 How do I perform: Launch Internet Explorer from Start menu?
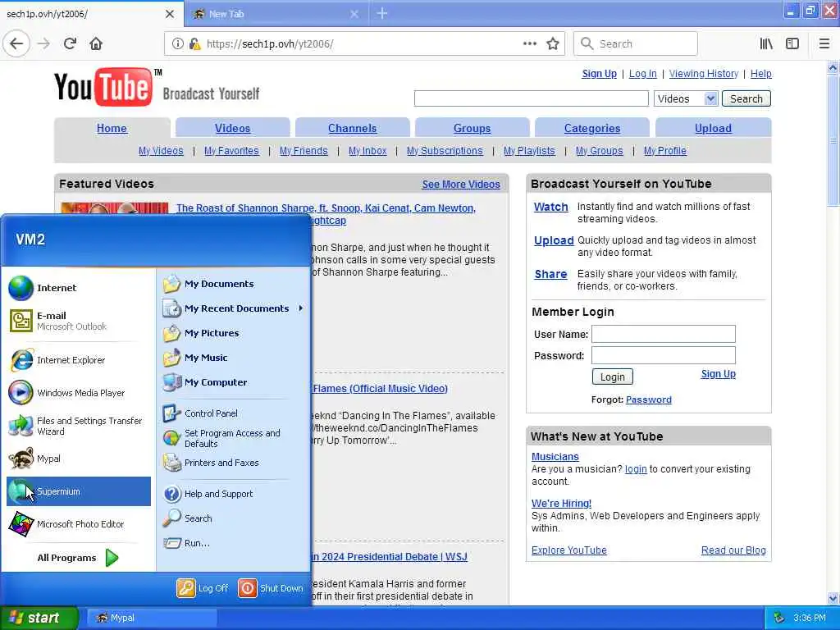(78, 360)
